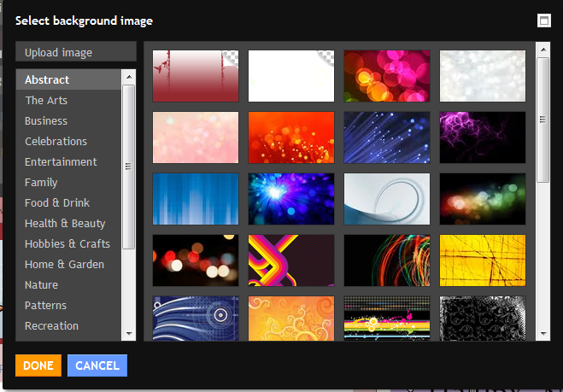Choose the blue fiber optic streaks thumbnail
Image resolution: width=563 pixels, height=392 pixels.
pyautogui.click(x=387, y=137)
